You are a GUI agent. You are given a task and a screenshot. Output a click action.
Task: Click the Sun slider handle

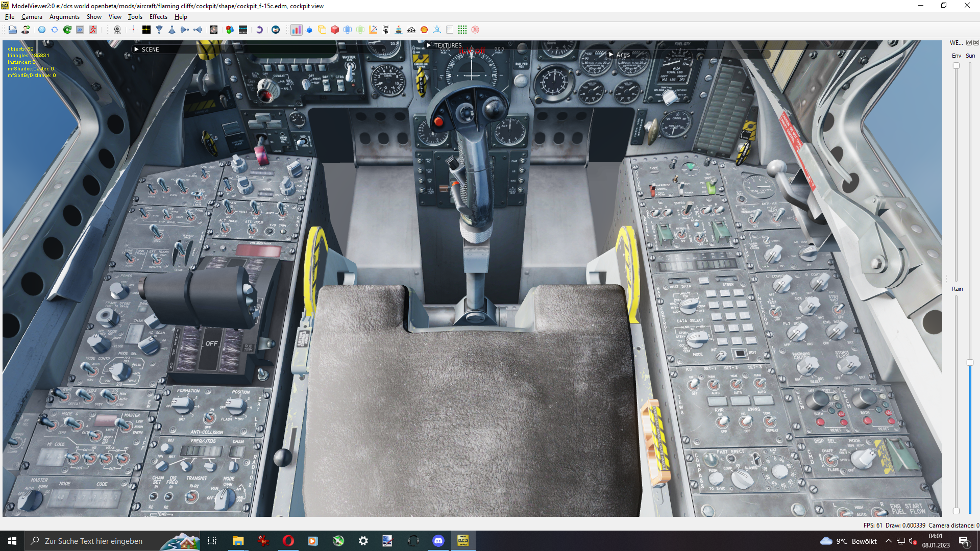(x=970, y=363)
